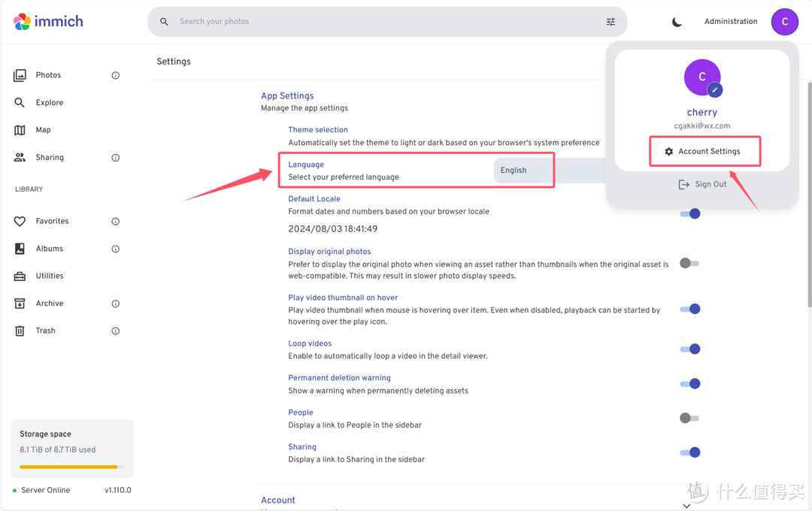The image size is (812, 511).
Task: Click the immich logo
Action: pos(48,22)
